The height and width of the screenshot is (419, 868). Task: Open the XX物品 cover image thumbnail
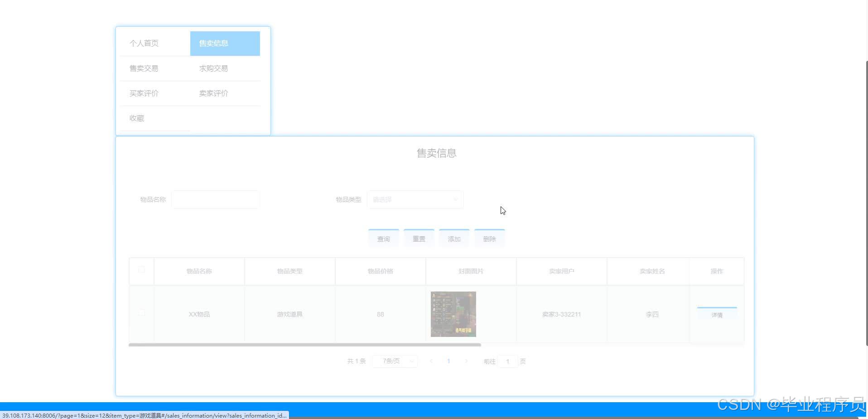click(x=453, y=314)
